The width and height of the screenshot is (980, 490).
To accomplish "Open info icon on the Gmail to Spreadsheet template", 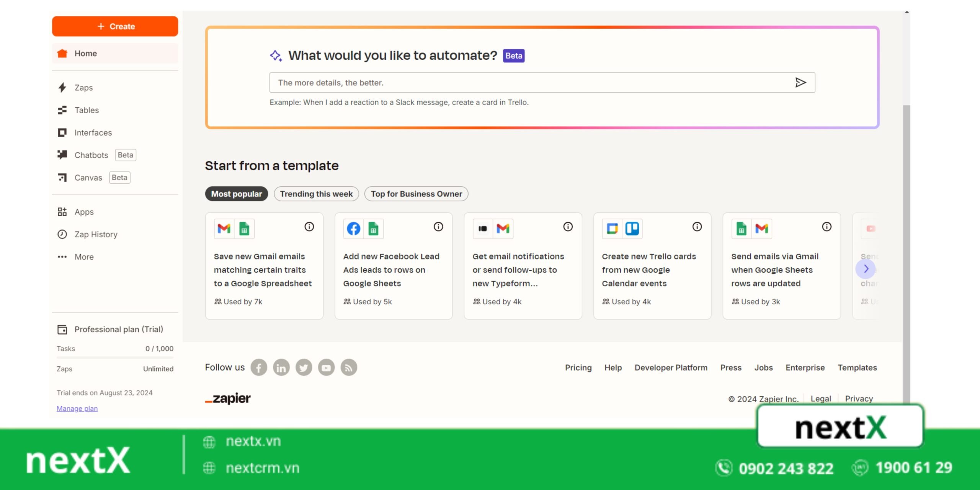I will (309, 227).
